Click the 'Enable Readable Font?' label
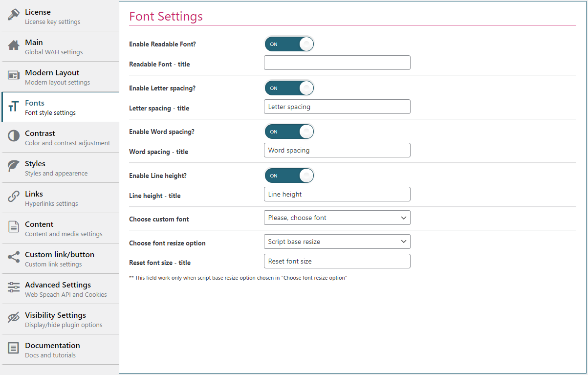The image size is (588, 375). point(162,44)
